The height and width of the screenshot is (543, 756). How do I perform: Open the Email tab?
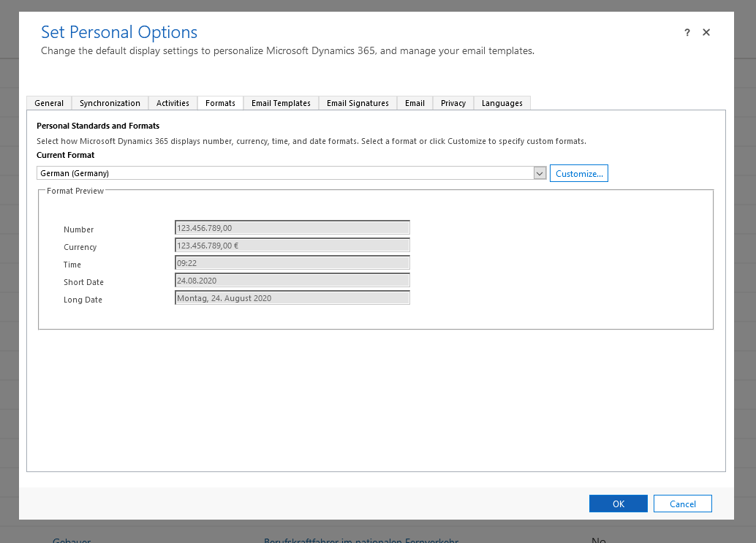pos(415,103)
